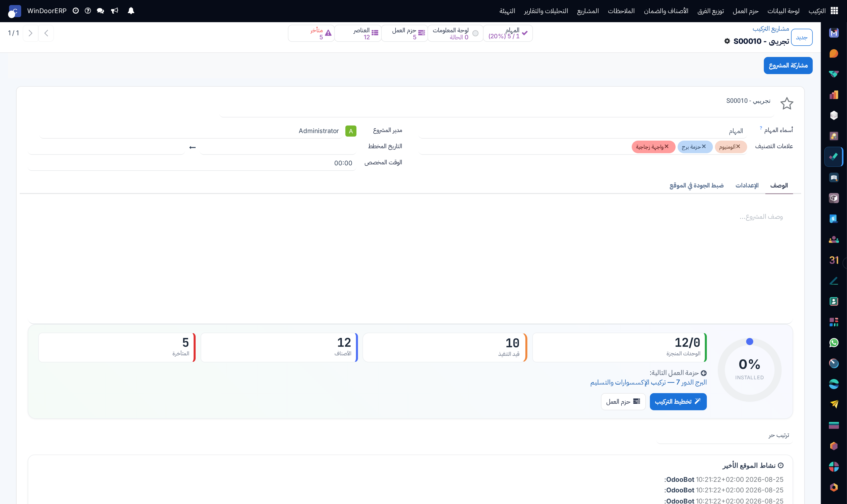Image resolution: width=847 pixels, height=504 pixels.
Task: Open the الأصناف والضمان menu
Action: point(666,11)
